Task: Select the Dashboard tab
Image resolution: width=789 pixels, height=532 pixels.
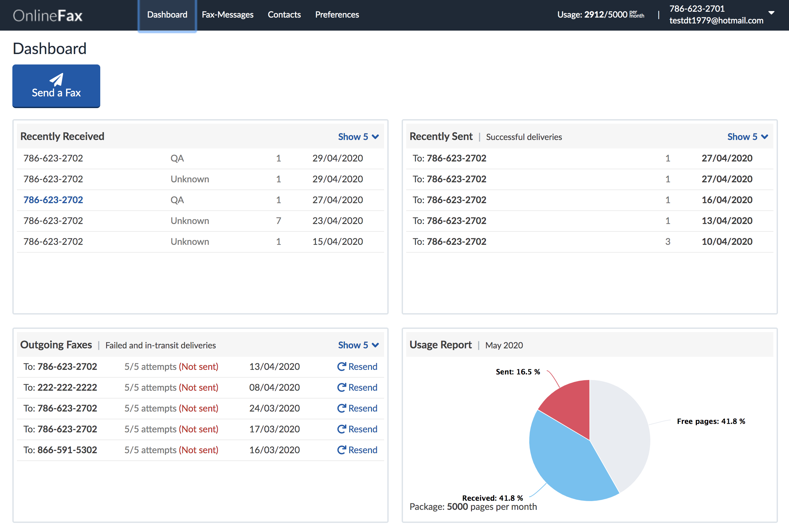Action: pyautogui.click(x=167, y=15)
